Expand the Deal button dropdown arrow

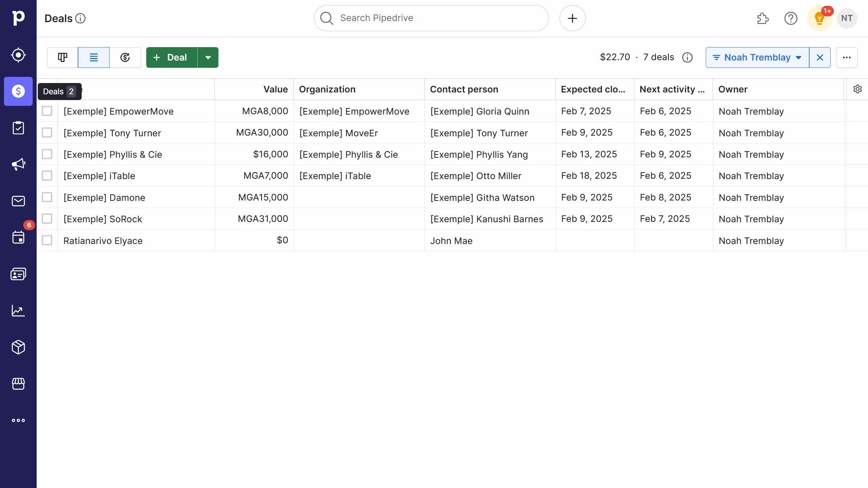coord(208,57)
